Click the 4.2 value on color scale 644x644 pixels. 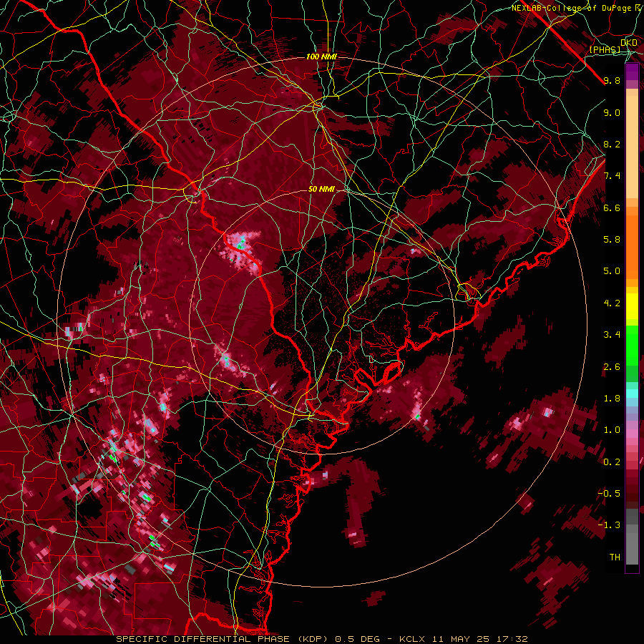point(612,303)
